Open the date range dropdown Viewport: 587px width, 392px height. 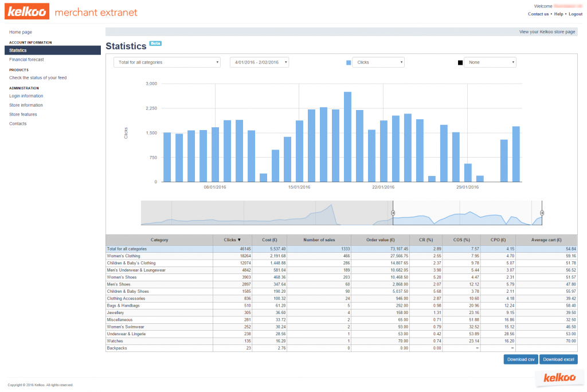pos(259,62)
